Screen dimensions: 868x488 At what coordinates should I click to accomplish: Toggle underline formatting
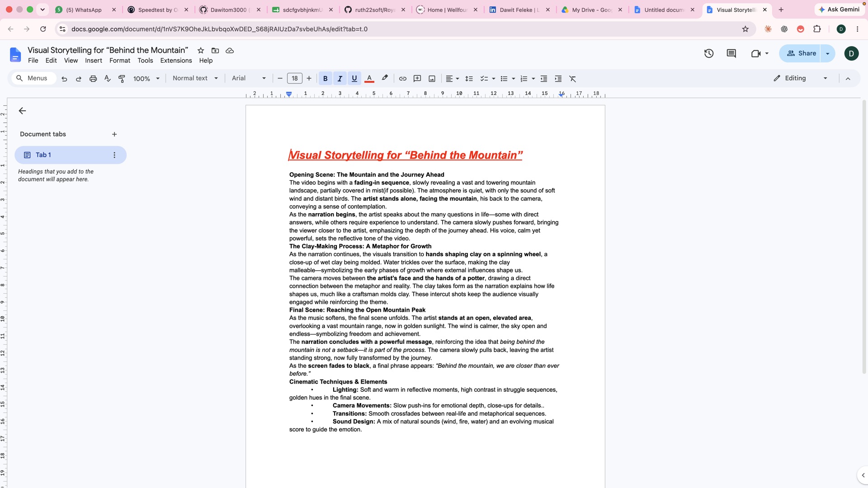coord(354,79)
